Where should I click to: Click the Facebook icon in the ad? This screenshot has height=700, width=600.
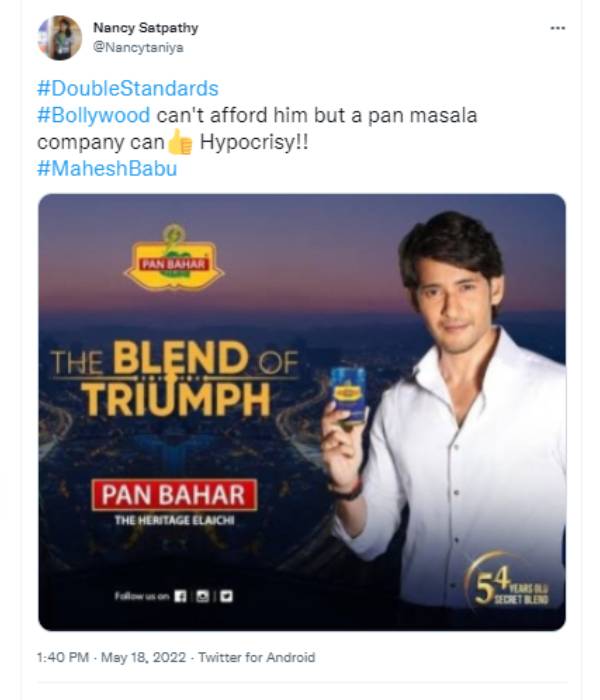[180, 596]
